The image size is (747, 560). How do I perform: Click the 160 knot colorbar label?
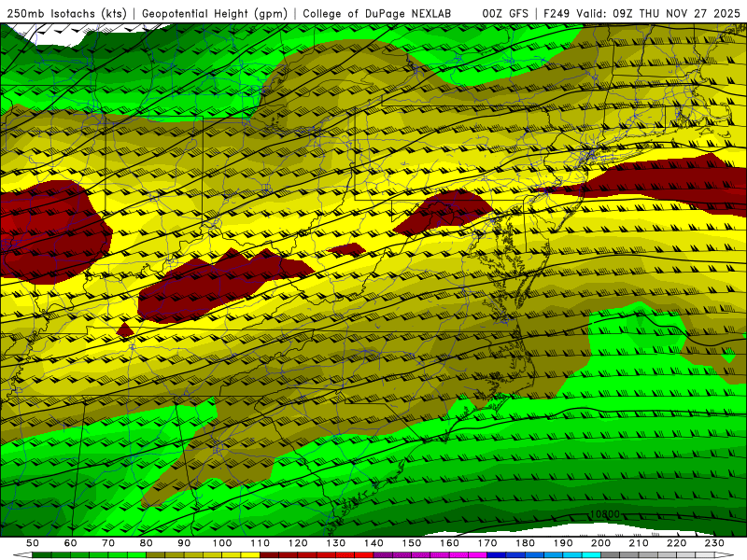tap(450, 543)
